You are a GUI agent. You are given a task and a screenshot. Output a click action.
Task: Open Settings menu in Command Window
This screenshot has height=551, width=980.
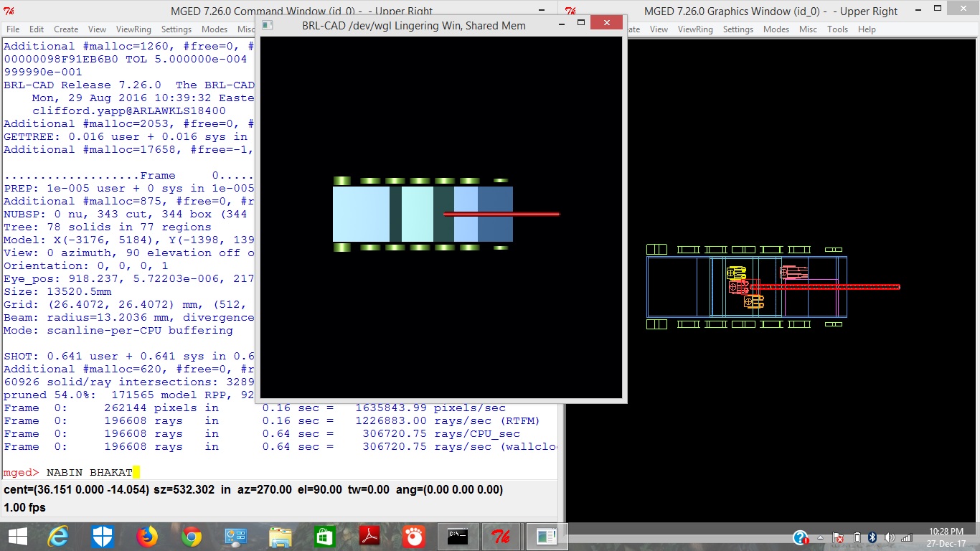coord(176,29)
